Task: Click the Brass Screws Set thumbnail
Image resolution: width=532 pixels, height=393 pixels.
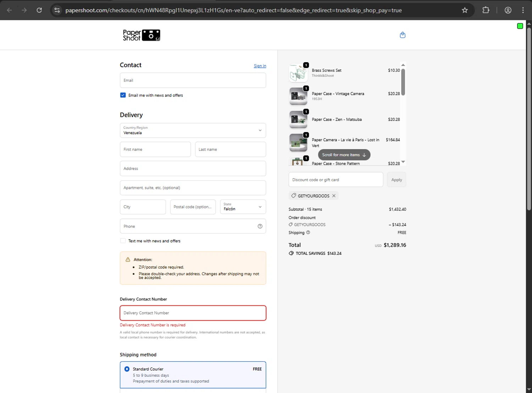Action: [298, 73]
